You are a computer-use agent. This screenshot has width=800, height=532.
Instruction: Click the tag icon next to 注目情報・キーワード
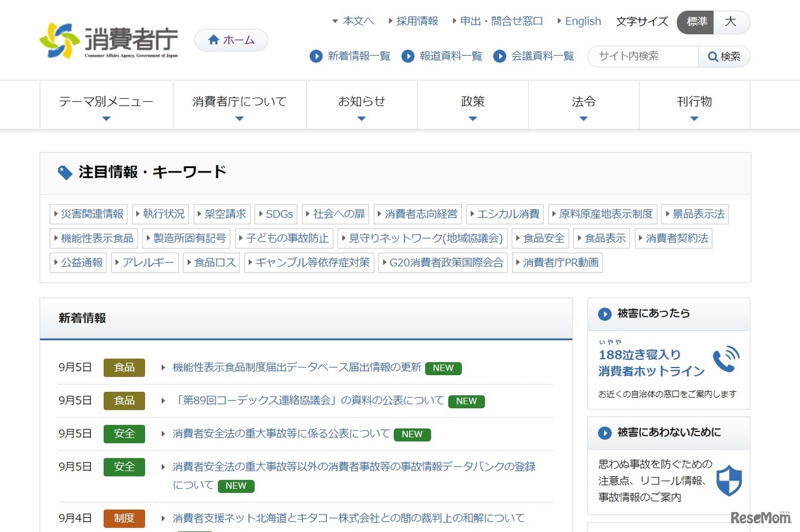[64, 173]
